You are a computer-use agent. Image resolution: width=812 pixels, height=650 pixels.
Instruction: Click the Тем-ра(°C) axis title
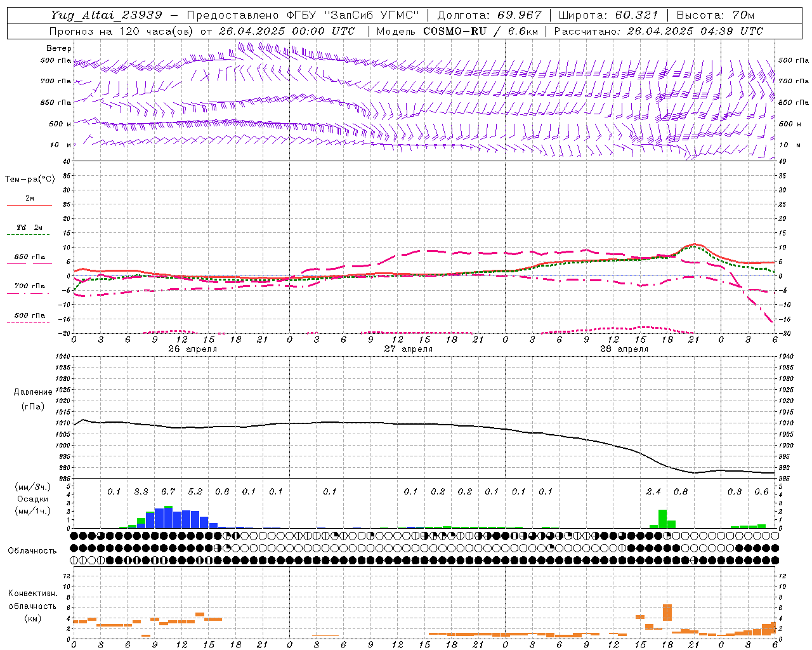point(30,180)
